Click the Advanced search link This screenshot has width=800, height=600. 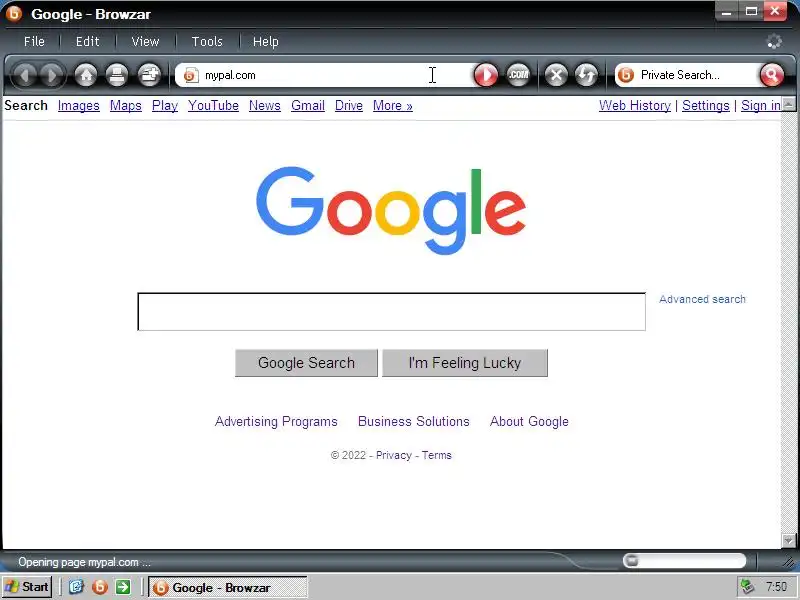(x=702, y=299)
